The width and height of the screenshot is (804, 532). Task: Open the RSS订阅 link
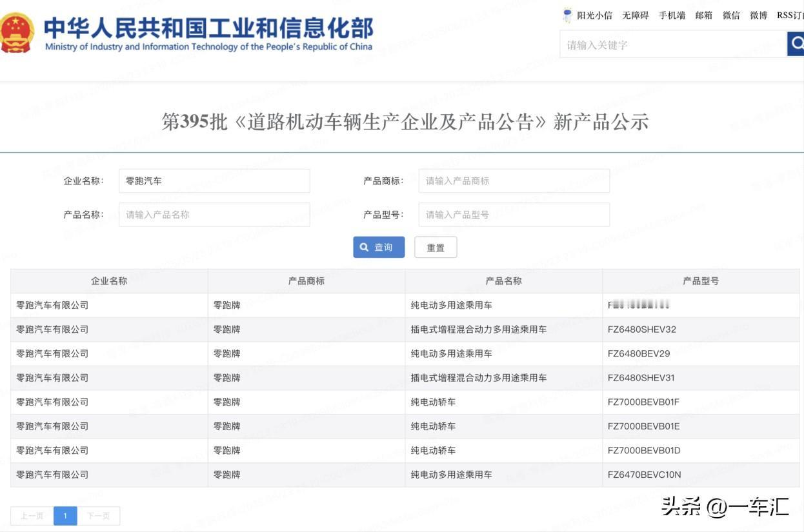click(x=790, y=15)
